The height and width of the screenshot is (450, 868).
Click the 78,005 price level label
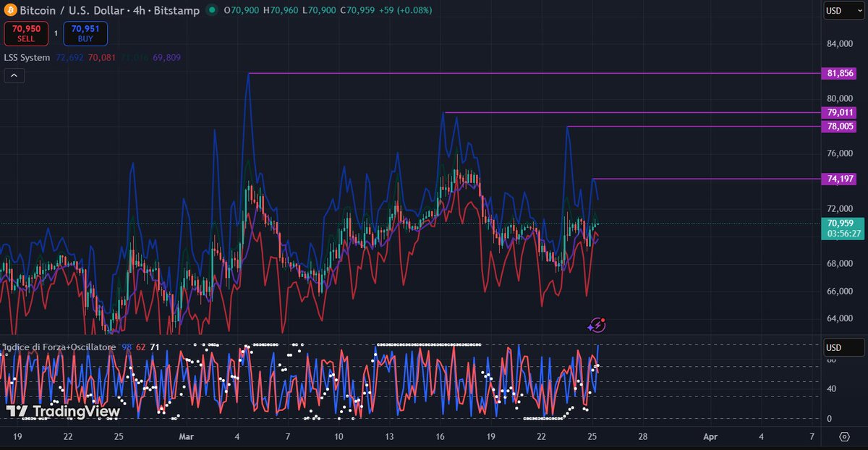coord(839,126)
